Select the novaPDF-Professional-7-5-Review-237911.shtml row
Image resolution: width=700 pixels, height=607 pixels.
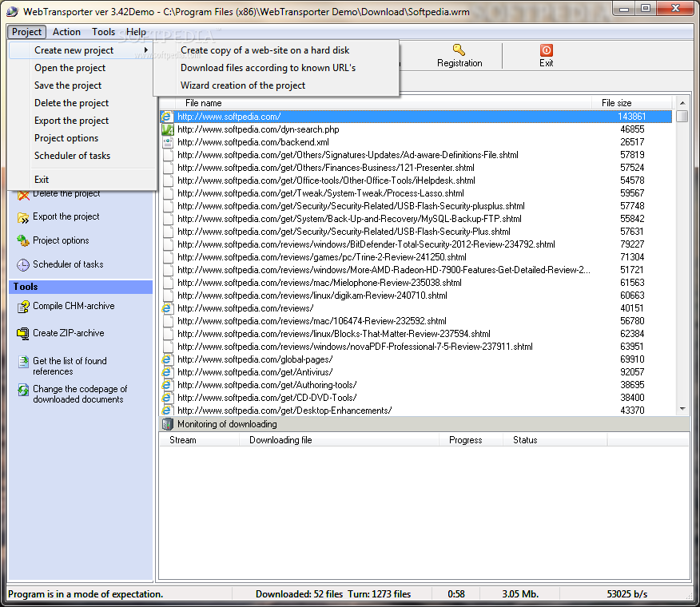(x=416, y=347)
